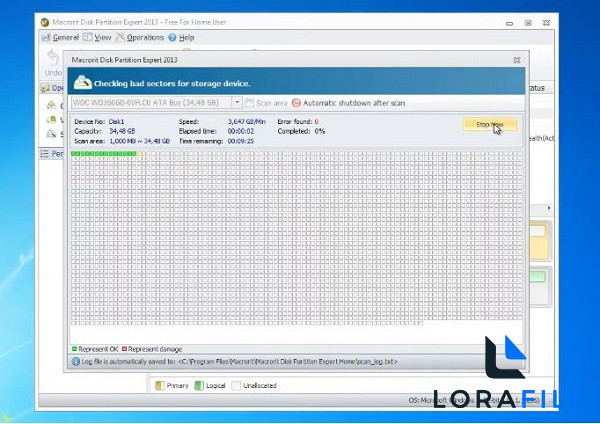
Task: Click the right arrow in main window panel
Action: click(x=549, y=208)
